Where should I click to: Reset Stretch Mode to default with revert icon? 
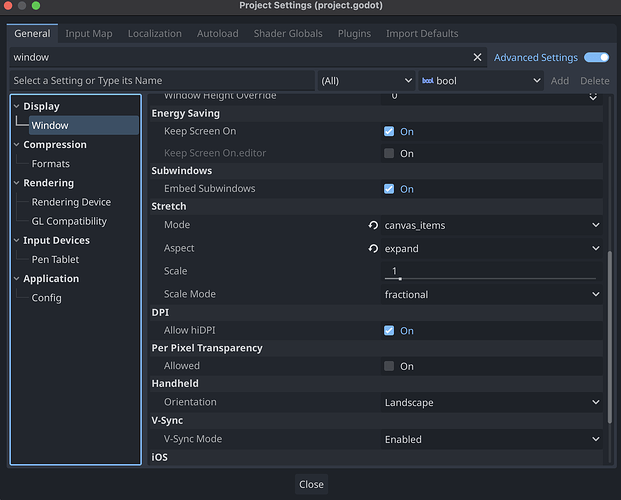pos(373,225)
